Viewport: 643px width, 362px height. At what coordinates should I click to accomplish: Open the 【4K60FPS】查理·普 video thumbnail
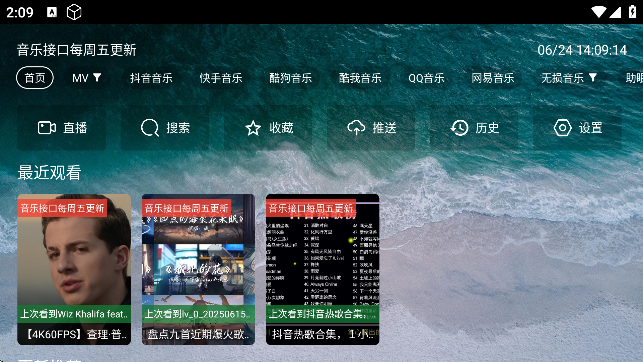(74, 269)
